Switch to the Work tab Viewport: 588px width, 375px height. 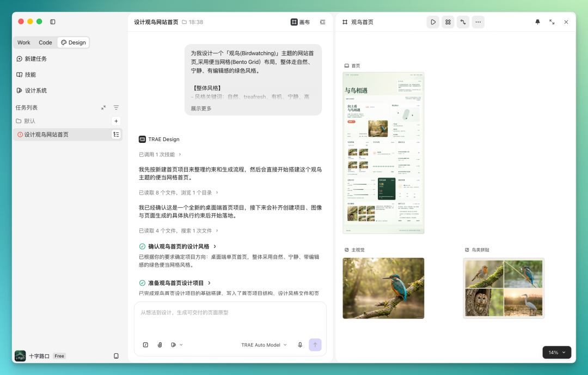[23, 43]
